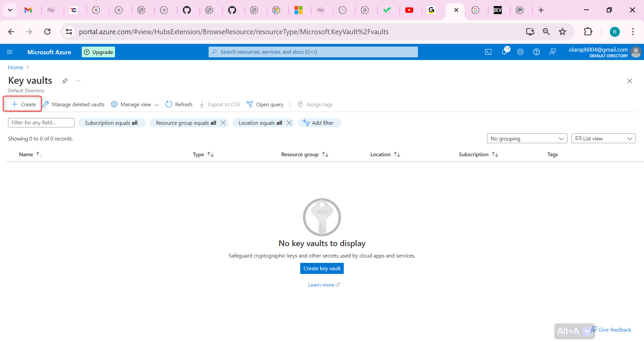Open Azure help question mark
The height and width of the screenshot is (342, 644).
536,52
